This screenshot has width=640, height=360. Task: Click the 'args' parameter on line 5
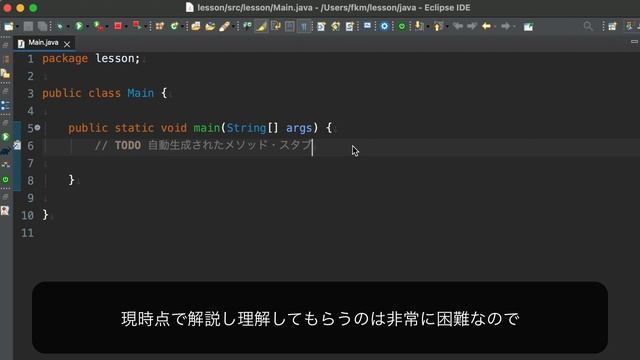[299, 128]
